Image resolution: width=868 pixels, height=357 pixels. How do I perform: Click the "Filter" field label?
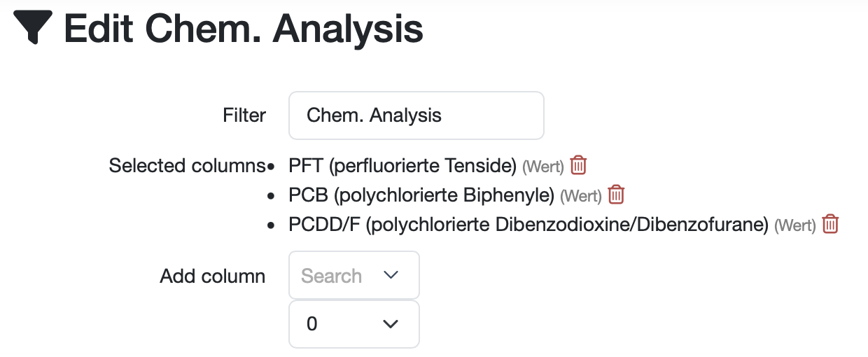(x=244, y=115)
